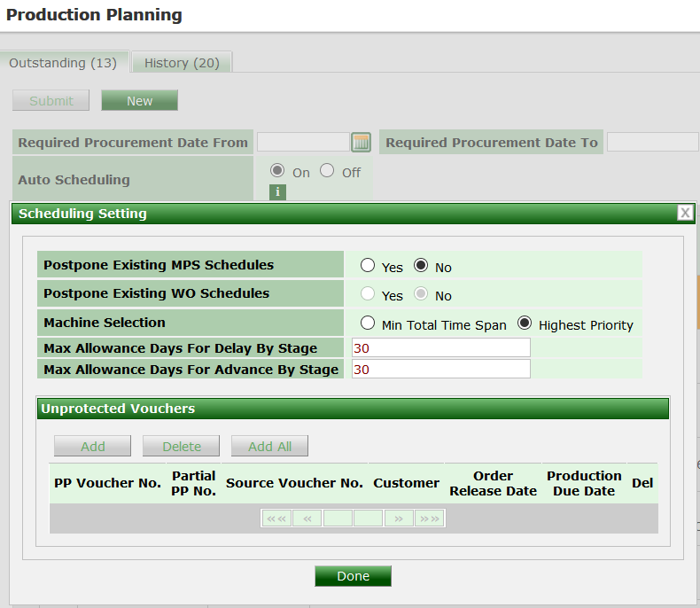Image resolution: width=700 pixels, height=608 pixels.
Task: Select Yes for Postpone Existing MPS Schedules
Action: tap(368, 266)
